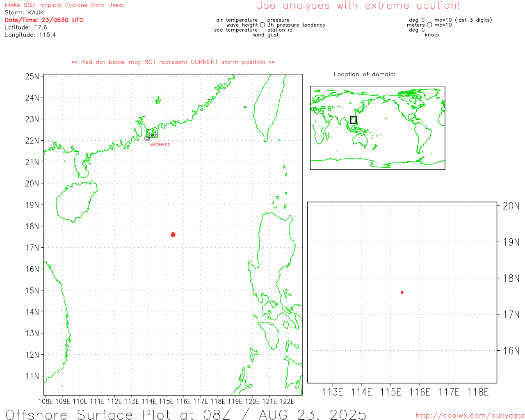Viewport: 525px width, 420px height.
Task: Click the Taiwan island outline on the map
Action: coord(269,109)
